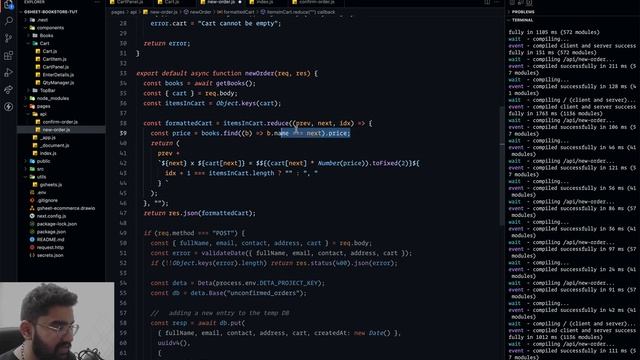Open the Run and Debug view
640x360 pixels.
[x=9, y=73]
